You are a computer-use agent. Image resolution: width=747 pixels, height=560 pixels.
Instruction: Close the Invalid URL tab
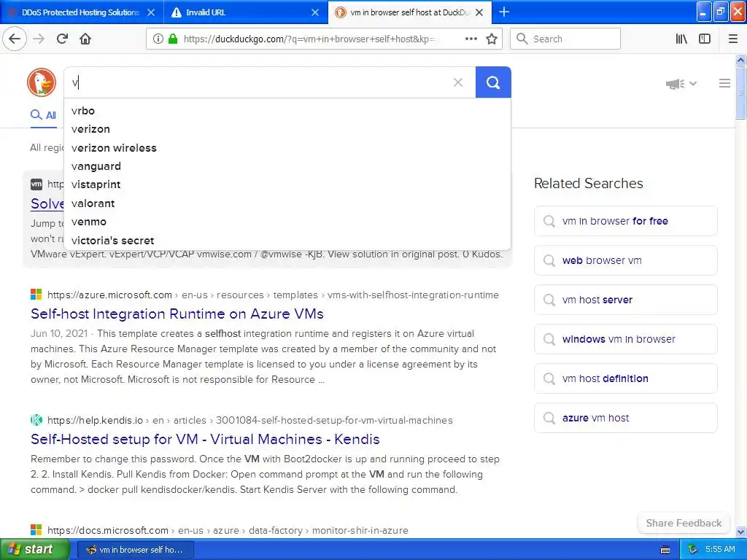coord(315,12)
